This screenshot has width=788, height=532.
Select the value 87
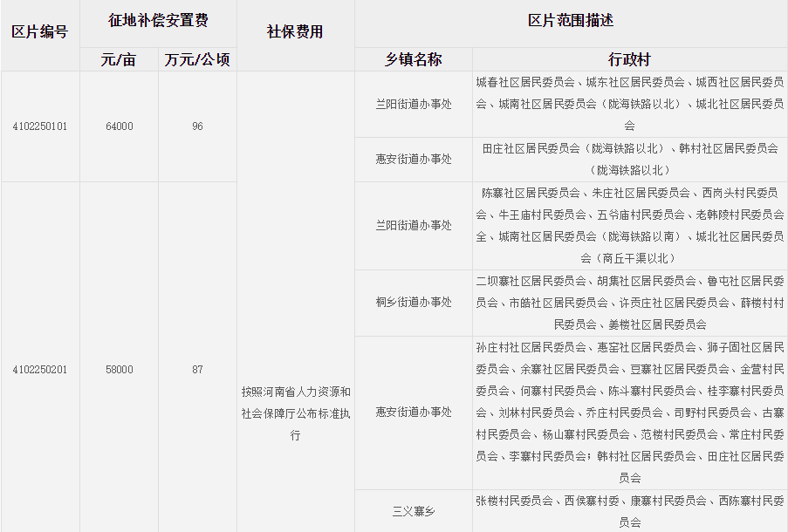[197, 370]
